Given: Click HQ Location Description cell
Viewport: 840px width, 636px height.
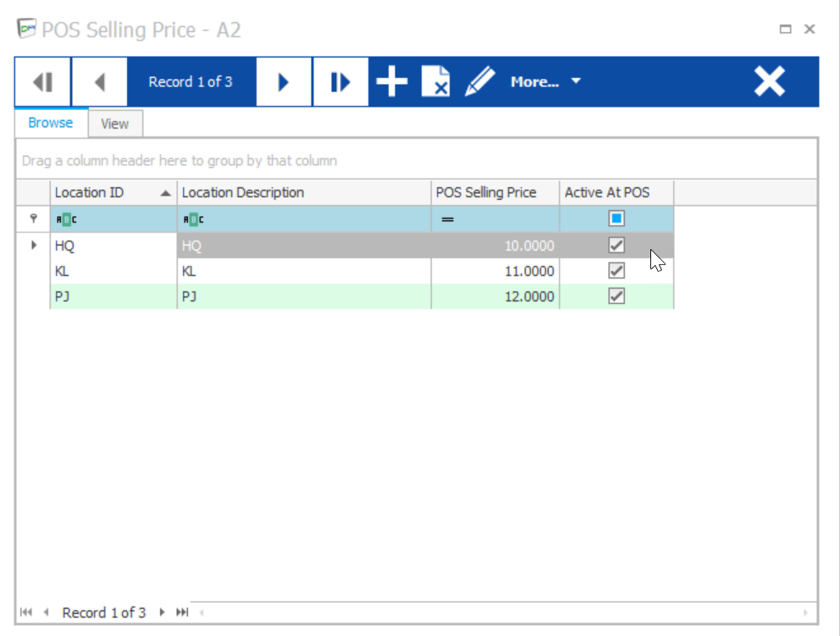Looking at the screenshot, I should 304,246.
